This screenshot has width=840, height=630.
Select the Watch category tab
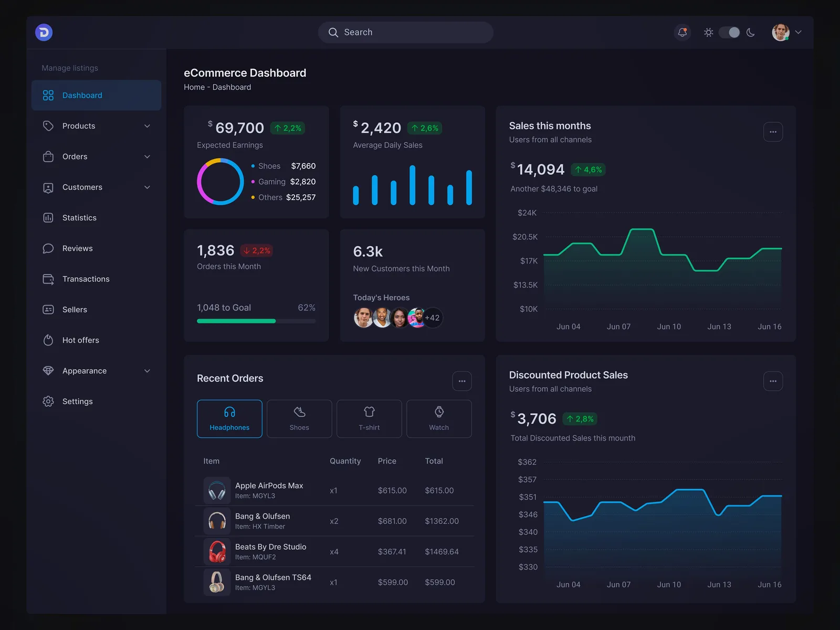click(439, 419)
